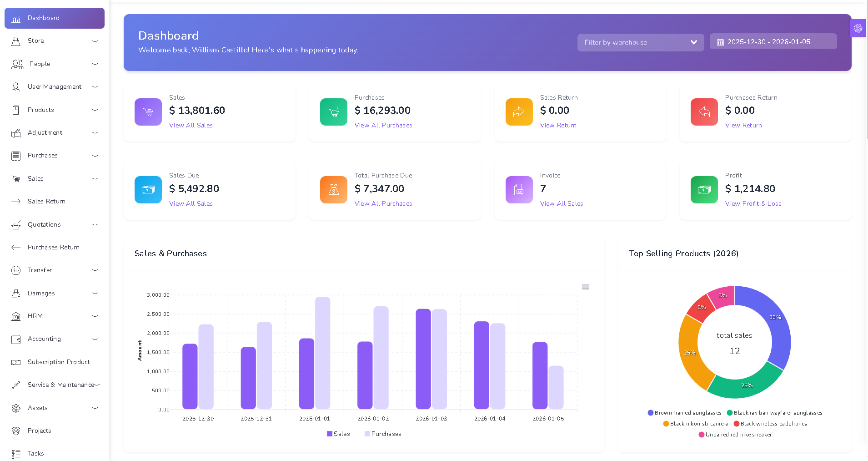Click the chart hamburger menu icon
This screenshot has height=461, width=868.
click(x=585, y=287)
